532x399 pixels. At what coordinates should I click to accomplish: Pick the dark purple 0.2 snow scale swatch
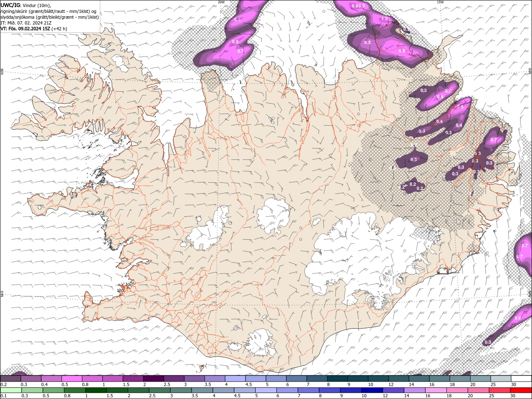click(10, 379)
